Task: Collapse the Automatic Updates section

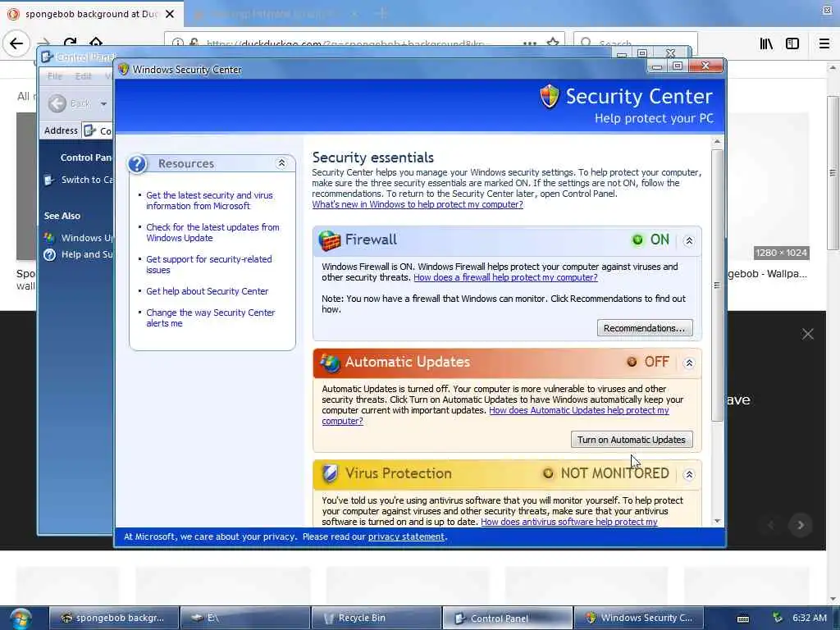Action: [x=689, y=363]
